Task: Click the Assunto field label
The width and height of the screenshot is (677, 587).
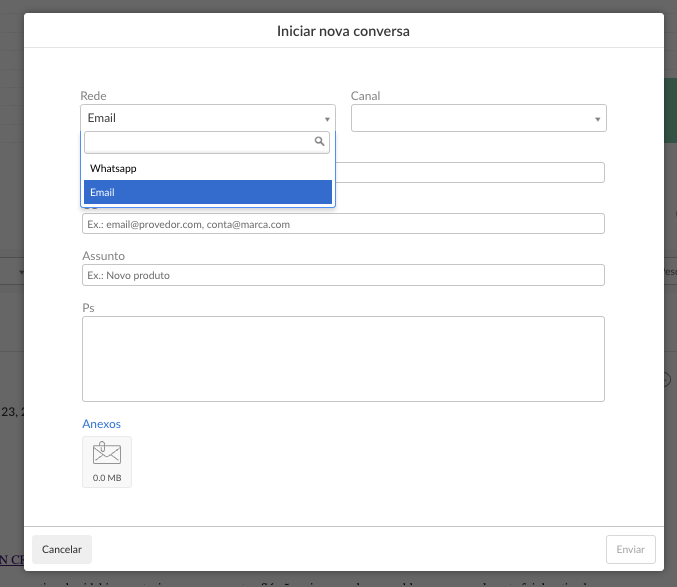Action: click(x=103, y=256)
